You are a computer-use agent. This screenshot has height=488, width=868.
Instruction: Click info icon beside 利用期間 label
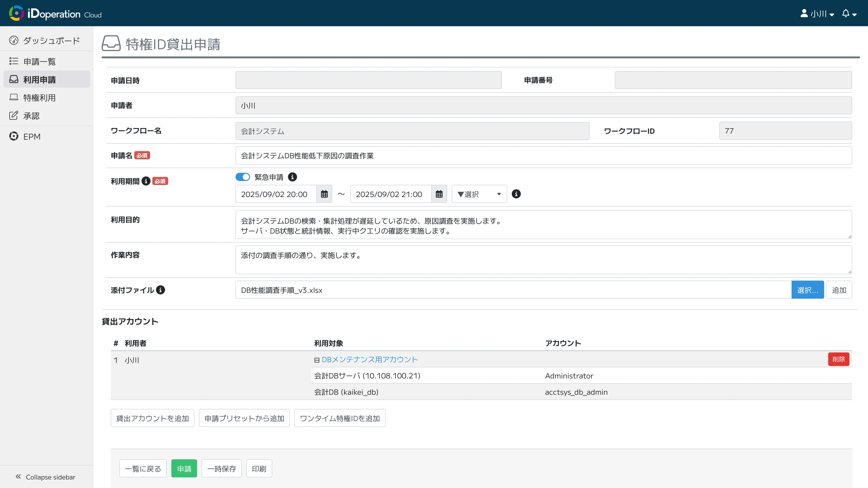coord(146,181)
